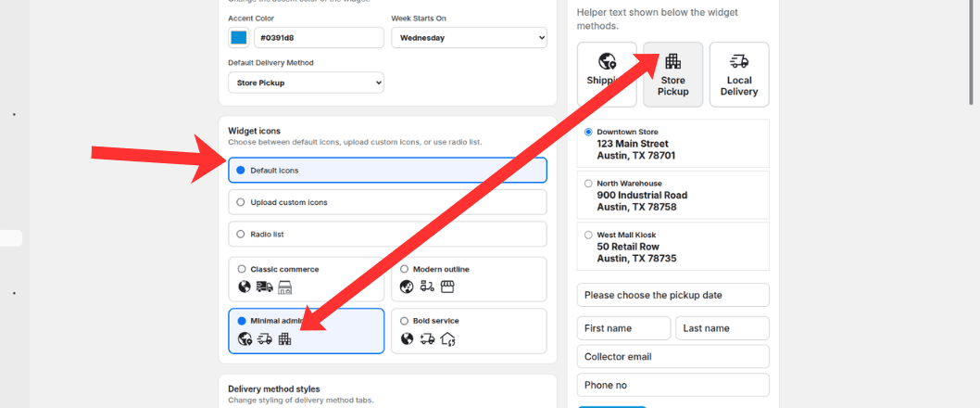Click the accent color swatch

(x=239, y=37)
